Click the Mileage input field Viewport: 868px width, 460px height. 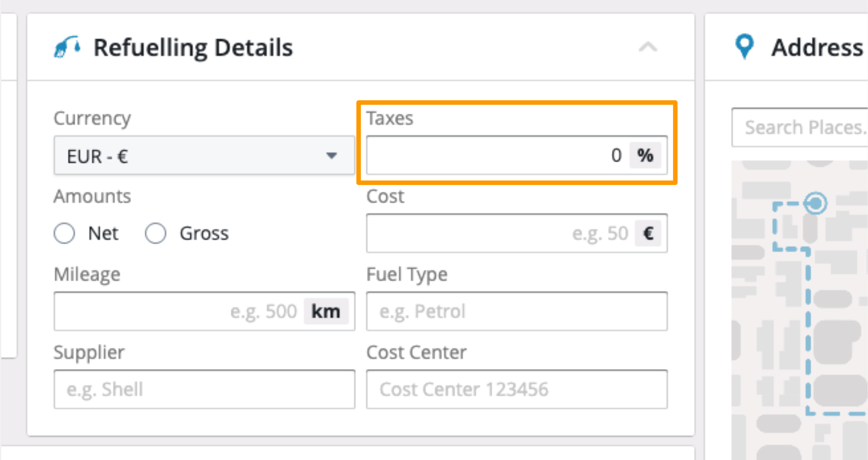pyautogui.click(x=178, y=311)
